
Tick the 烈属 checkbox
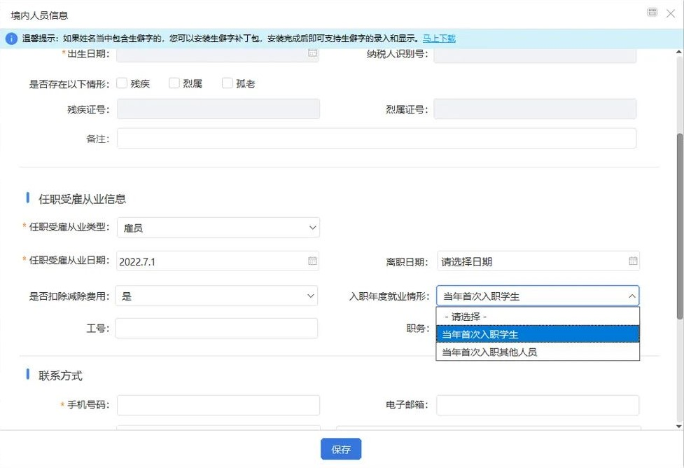click(174, 83)
